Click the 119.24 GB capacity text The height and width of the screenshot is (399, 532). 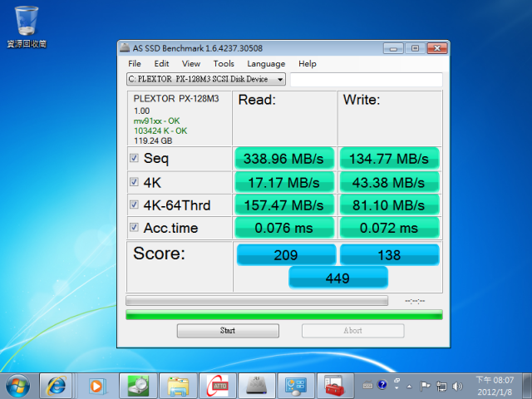point(153,140)
